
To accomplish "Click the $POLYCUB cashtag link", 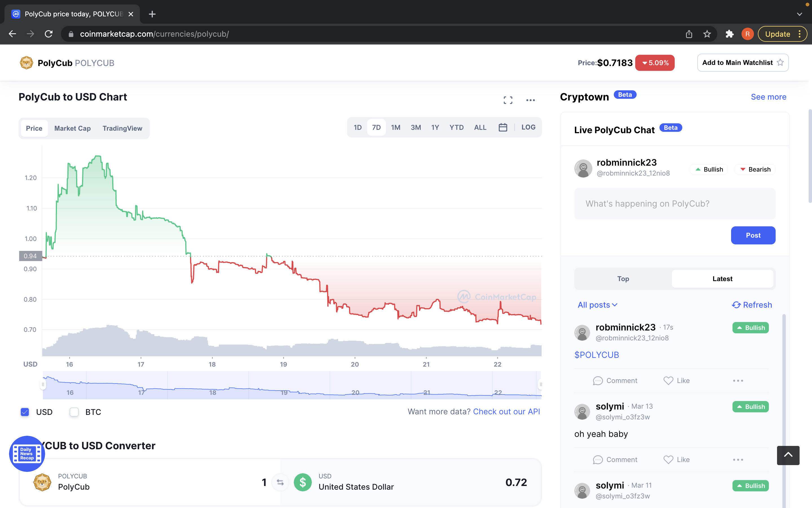I will pyautogui.click(x=597, y=355).
